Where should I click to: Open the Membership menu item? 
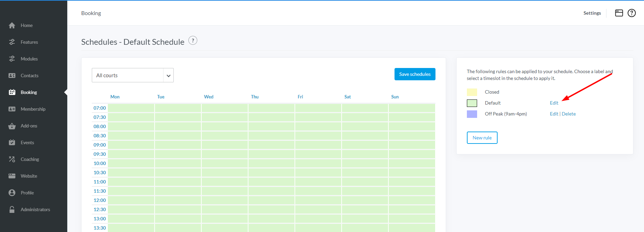click(x=33, y=109)
